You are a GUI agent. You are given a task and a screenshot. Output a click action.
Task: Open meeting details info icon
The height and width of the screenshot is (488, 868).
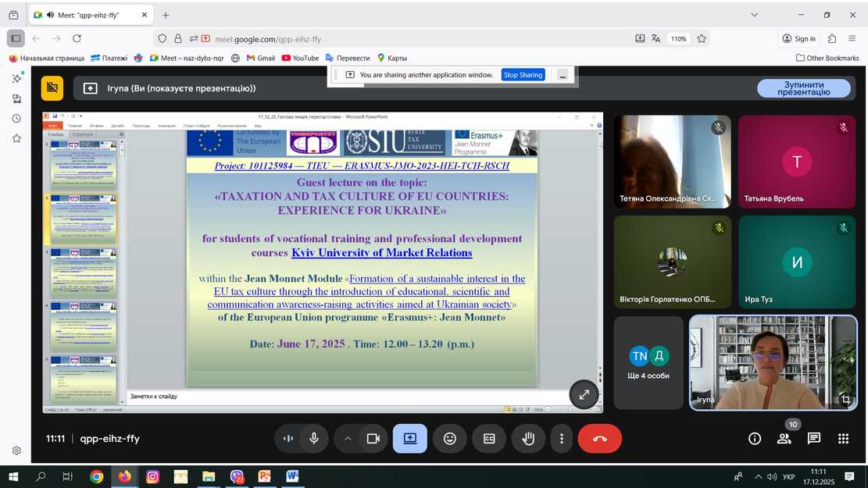pos(755,439)
